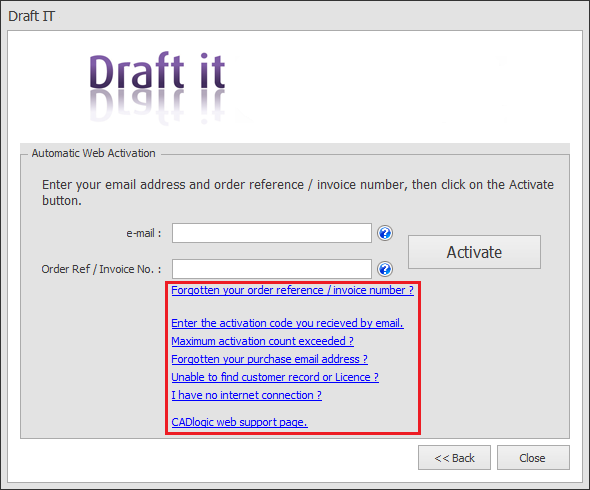This screenshot has width=590, height=490.
Task: Open 'Forgotten your order reference / invoice number ?' link
Action: pyautogui.click(x=292, y=290)
